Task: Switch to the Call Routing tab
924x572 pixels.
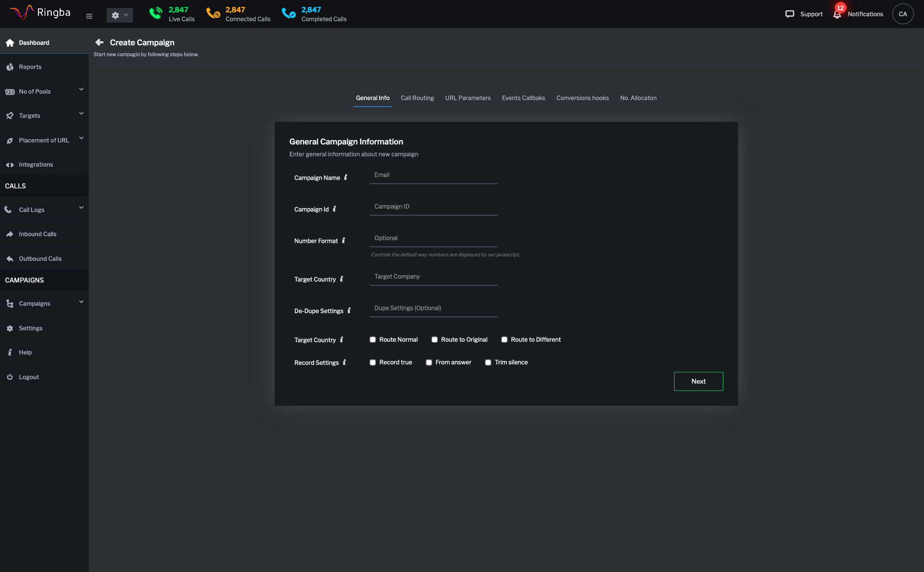Action: pos(417,98)
